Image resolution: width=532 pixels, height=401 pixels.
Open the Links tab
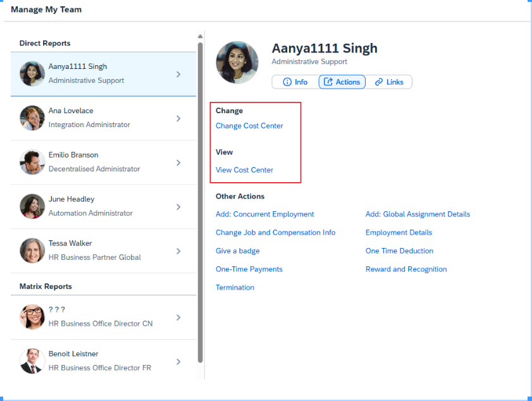tap(389, 82)
